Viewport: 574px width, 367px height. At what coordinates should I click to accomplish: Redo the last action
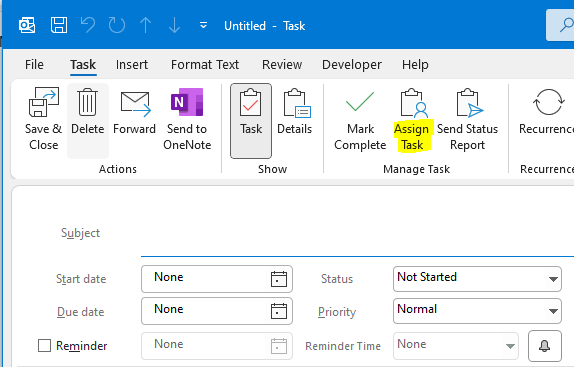117,26
